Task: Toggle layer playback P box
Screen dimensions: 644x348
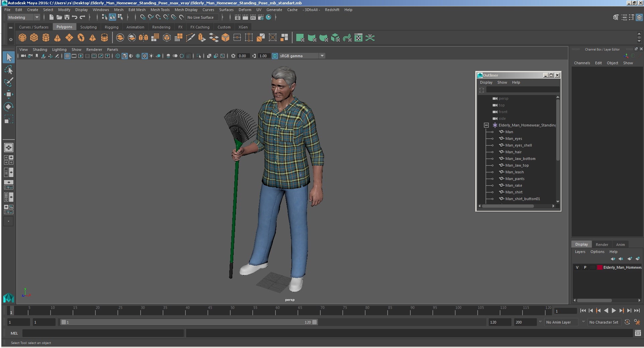Action: pos(585,267)
